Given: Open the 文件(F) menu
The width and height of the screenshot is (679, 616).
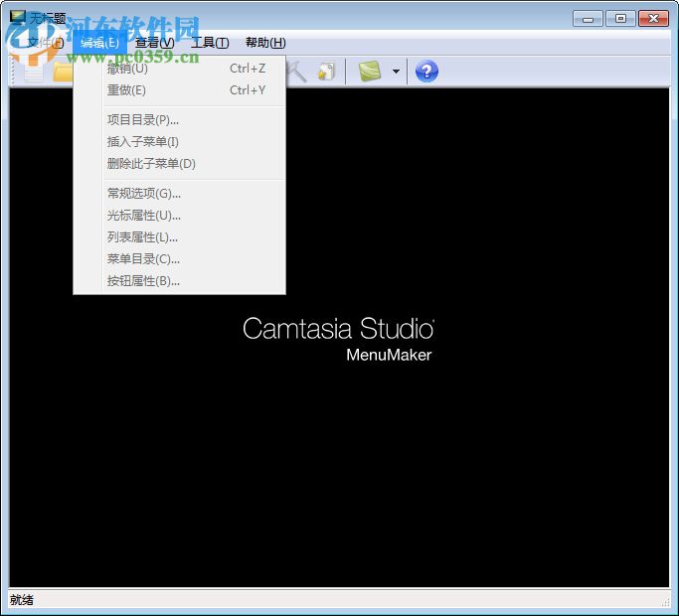Looking at the screenshot, I should coord(46,43).
